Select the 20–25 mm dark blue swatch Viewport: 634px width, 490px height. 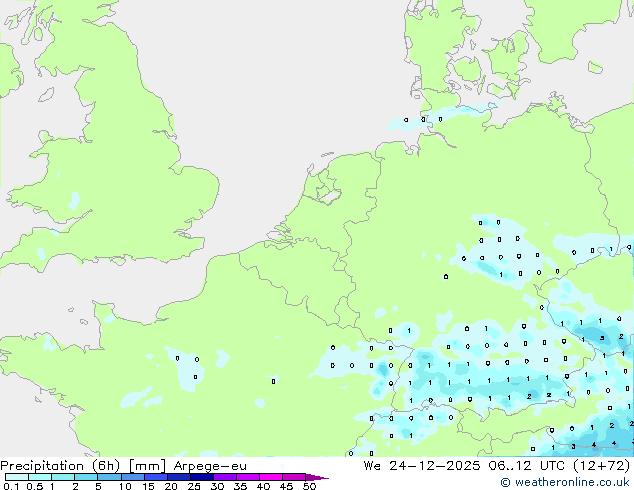(178, 477)
